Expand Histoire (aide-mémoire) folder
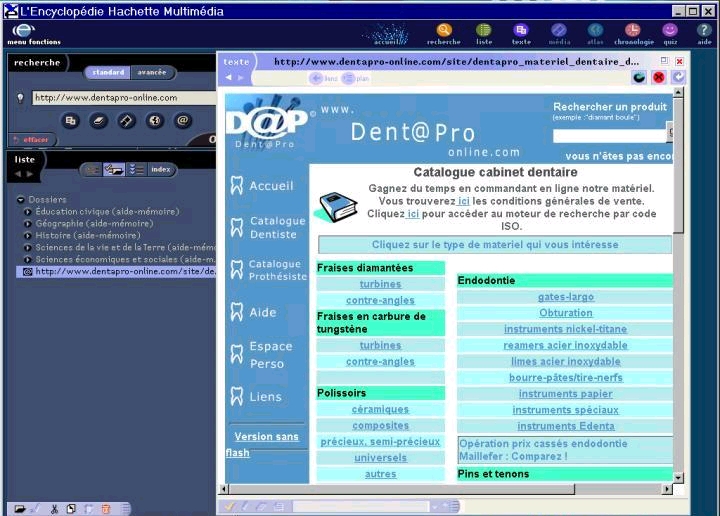The image size is (720, 516). coord(28,236)
